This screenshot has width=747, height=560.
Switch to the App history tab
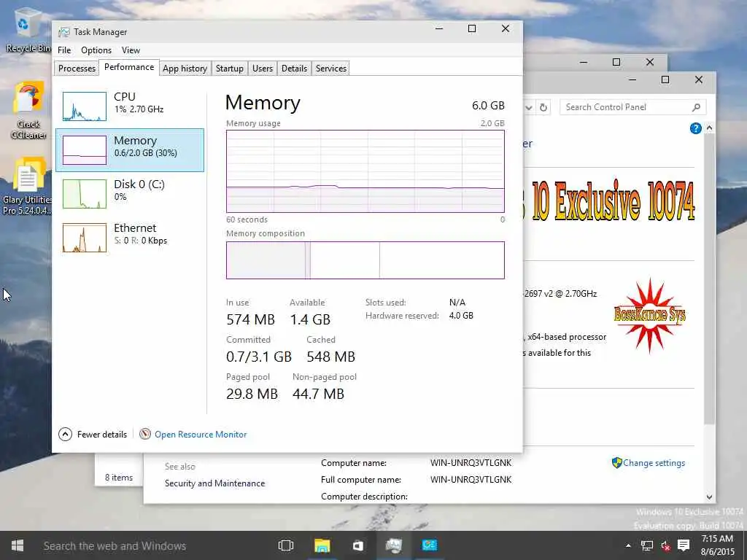tap(185, 69)
